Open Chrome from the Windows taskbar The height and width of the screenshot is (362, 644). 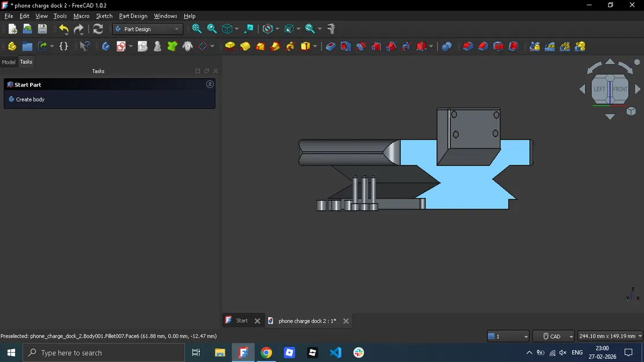pyautogui.click(x=266, y=353)
